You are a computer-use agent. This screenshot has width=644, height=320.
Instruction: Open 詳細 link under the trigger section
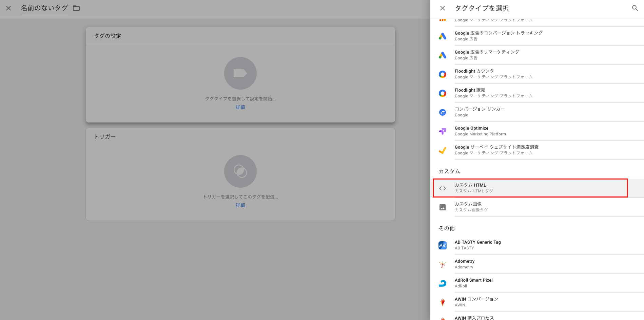(240, 205)
